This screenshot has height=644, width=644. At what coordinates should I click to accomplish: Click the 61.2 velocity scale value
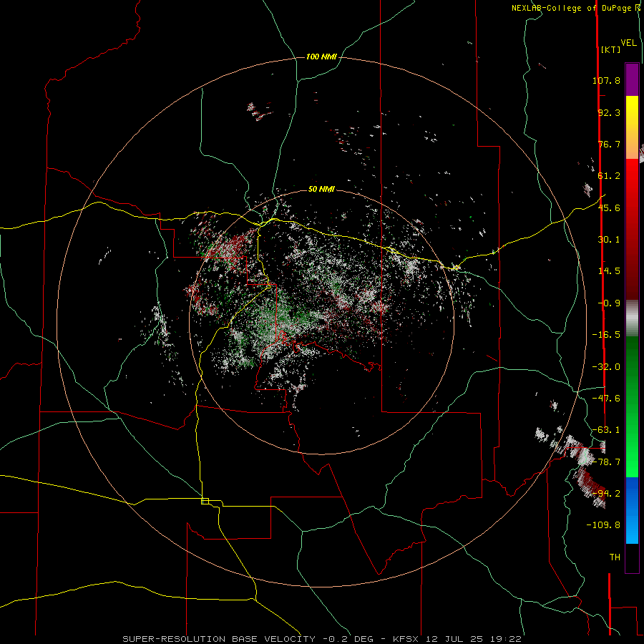[609, 176]
